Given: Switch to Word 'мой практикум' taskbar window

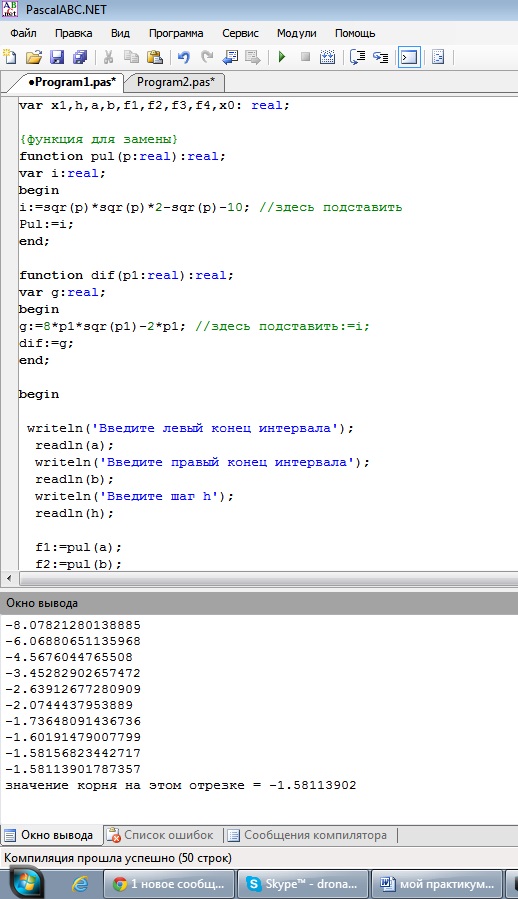Looking at the screenshot, I should pyautogui.click(x=437, y=884).
